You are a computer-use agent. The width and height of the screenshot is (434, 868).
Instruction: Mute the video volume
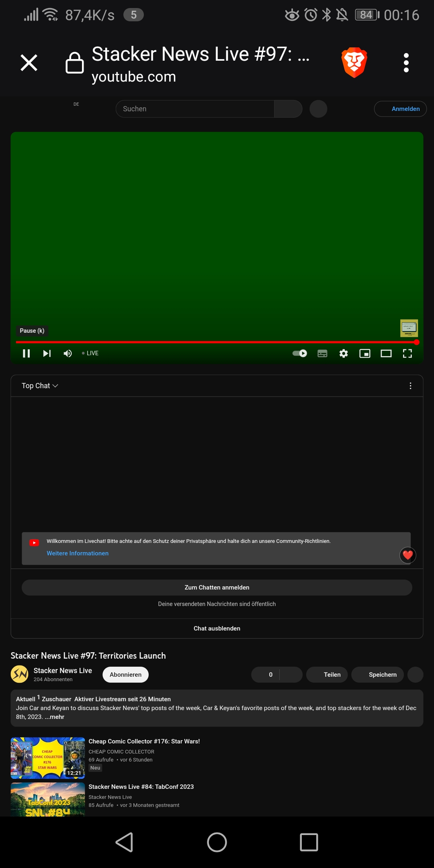[68, 353]
